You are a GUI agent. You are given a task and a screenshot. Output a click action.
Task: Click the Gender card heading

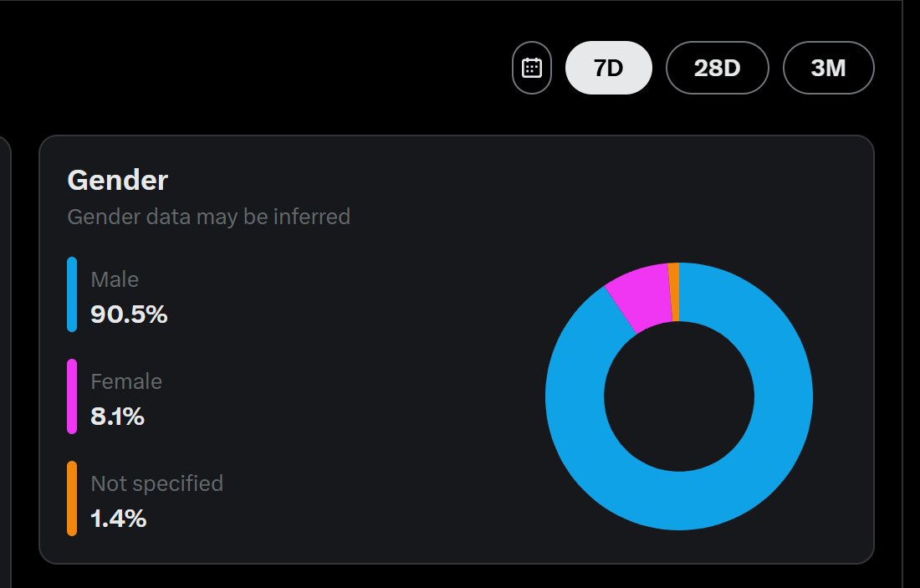point(117,180)
